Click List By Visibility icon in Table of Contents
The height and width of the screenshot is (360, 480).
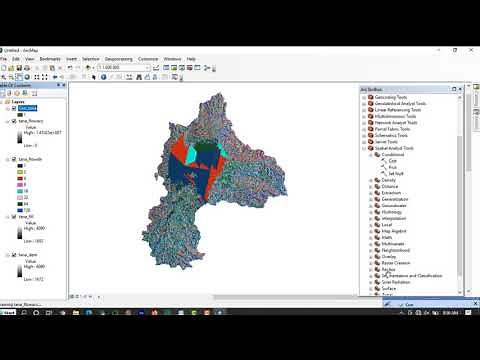click(17, 93)
